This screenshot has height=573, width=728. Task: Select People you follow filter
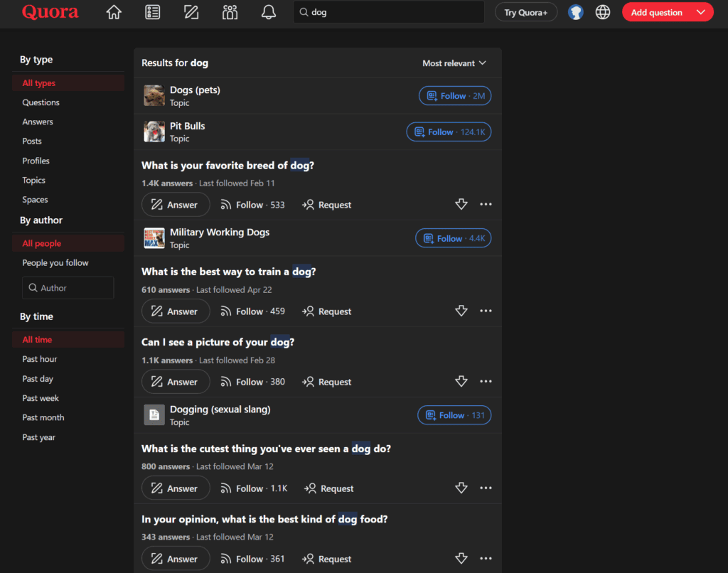click(x=68, y=263)
